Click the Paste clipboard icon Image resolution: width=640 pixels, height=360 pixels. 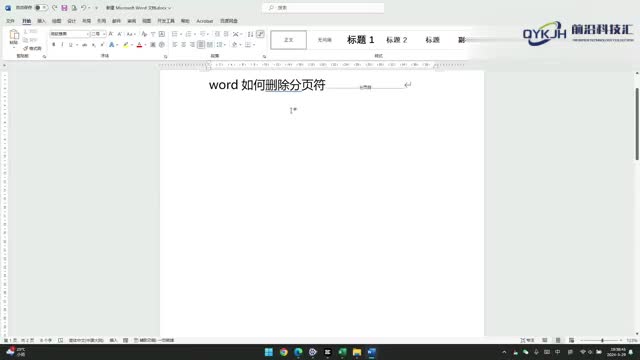(x=14, y=35)
